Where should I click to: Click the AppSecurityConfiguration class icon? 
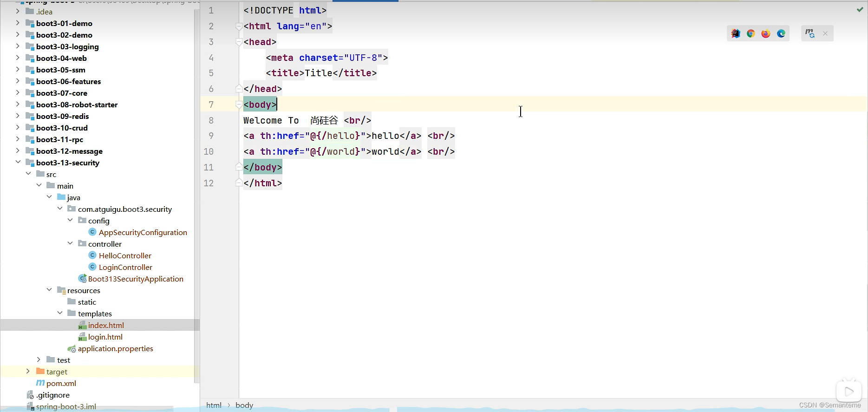coord(92,232)
